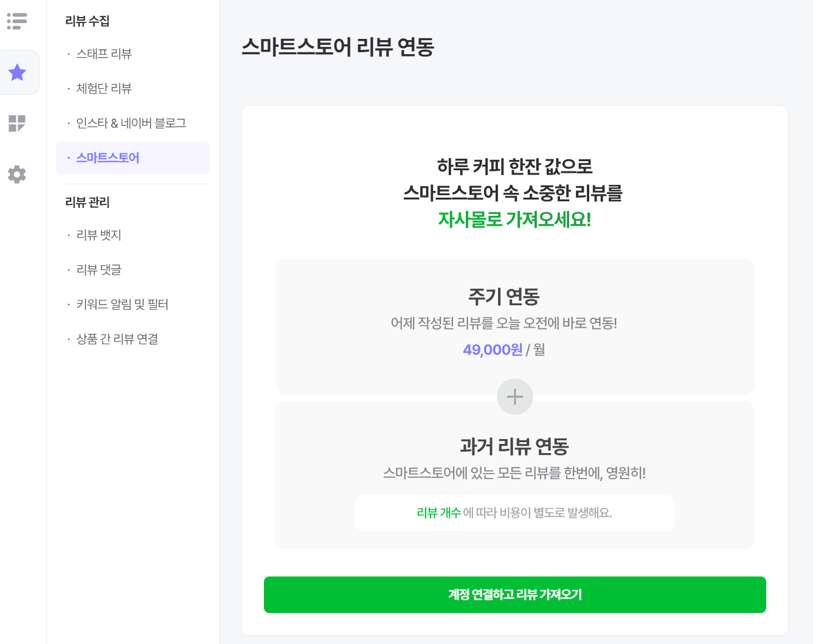
Task: Select the purple star review icon
Action: coord(17,72)
